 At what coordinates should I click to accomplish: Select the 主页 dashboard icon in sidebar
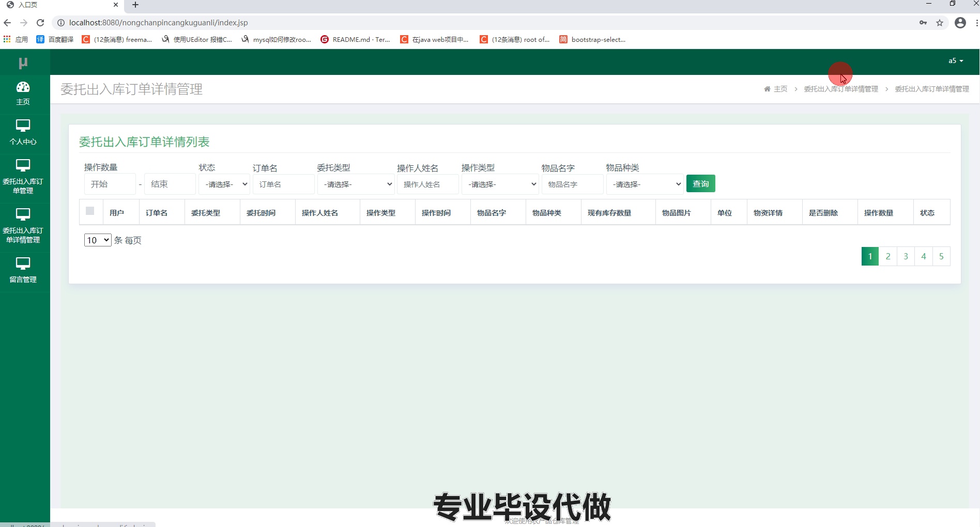[x=23, y=93]
